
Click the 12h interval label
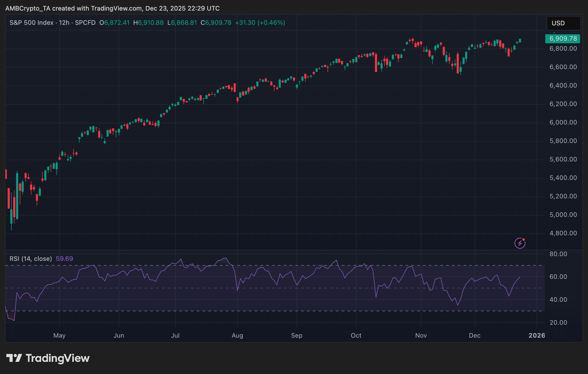[x=64, y=23]
